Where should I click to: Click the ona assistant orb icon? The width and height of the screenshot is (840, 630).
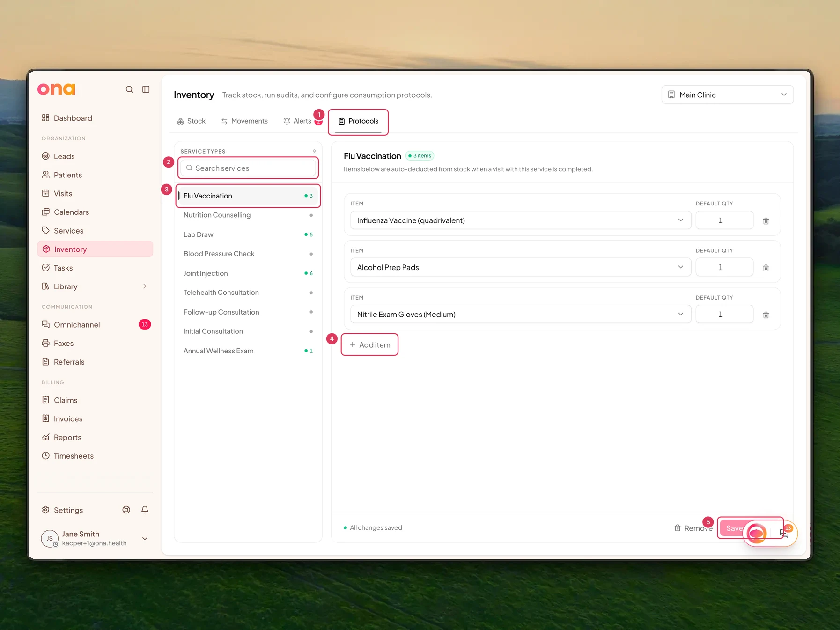(756, 533)
